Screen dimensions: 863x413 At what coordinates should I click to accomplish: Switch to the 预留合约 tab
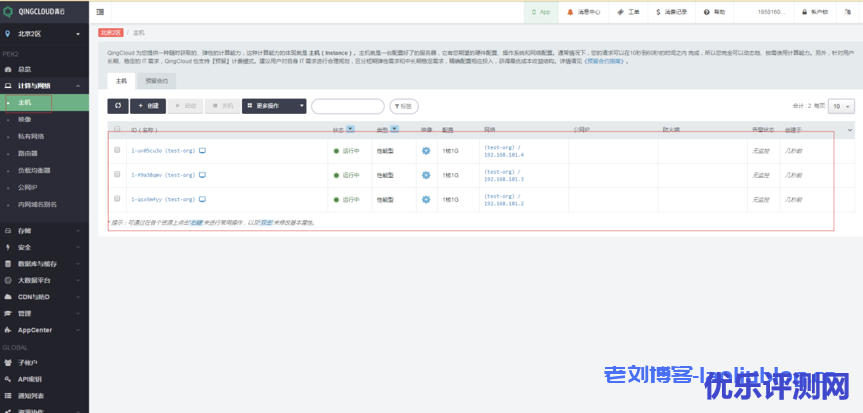tap(156, 78)
